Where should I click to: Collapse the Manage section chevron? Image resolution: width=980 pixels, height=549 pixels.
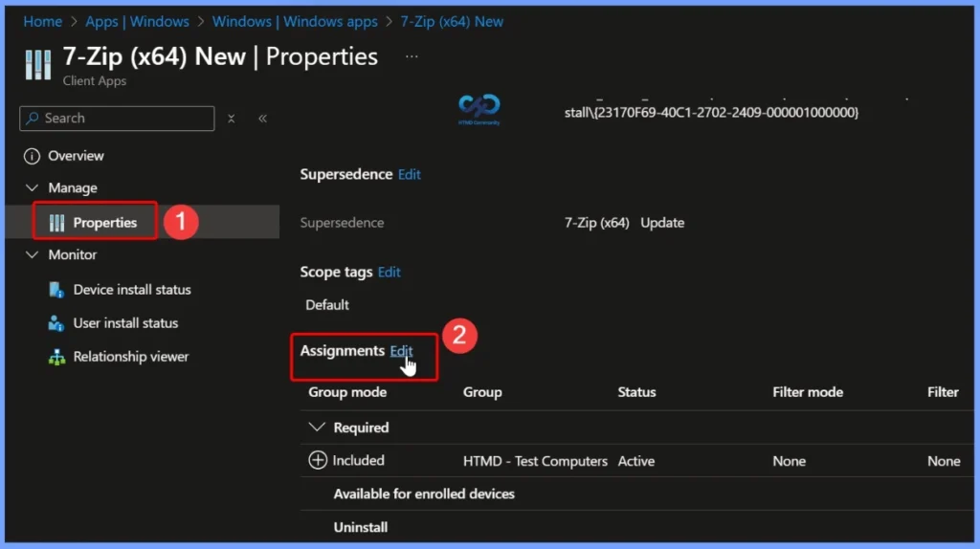(32, 187)
